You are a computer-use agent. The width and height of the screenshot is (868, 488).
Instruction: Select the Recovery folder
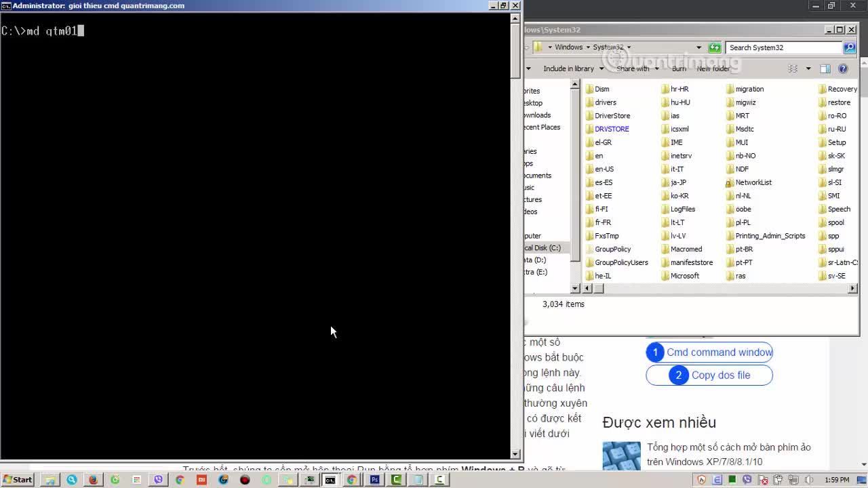[x=837, y=89]
